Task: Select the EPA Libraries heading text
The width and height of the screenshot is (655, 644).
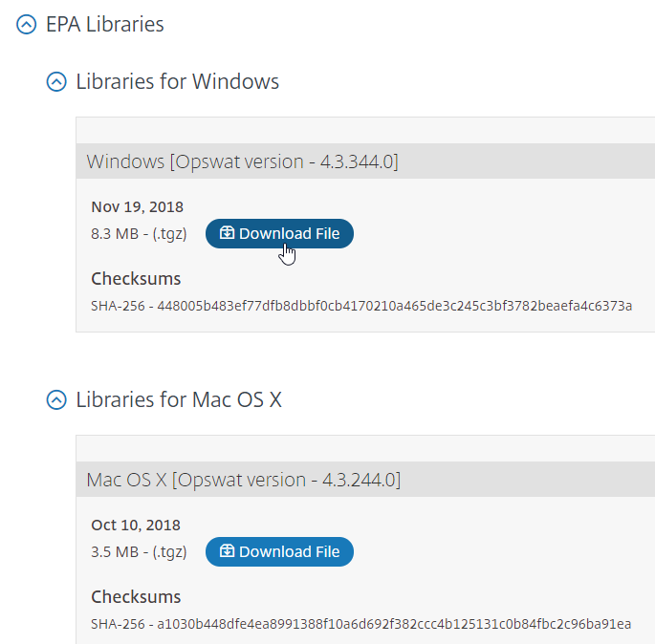Action: [105, 24]
